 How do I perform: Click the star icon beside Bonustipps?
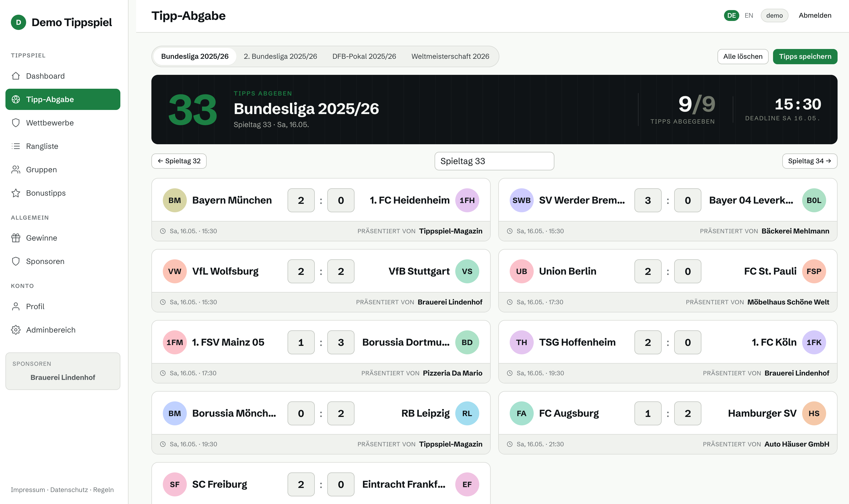point(16,193)
